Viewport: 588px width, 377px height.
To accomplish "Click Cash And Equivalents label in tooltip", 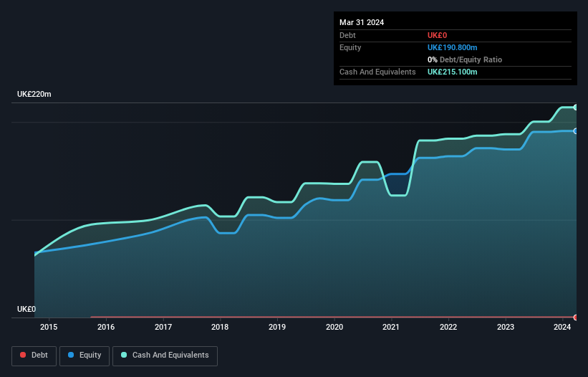I will point(377,72).
